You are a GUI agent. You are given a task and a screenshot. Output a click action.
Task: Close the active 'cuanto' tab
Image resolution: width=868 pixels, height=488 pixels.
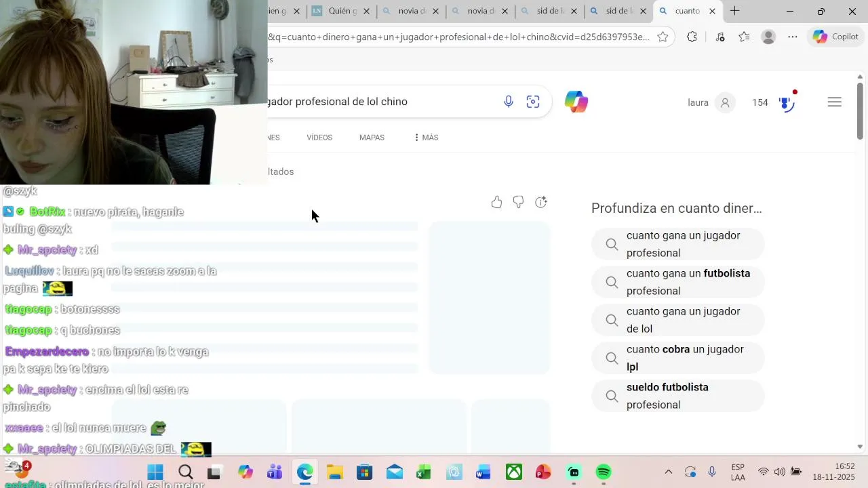[x=712, y=11]
